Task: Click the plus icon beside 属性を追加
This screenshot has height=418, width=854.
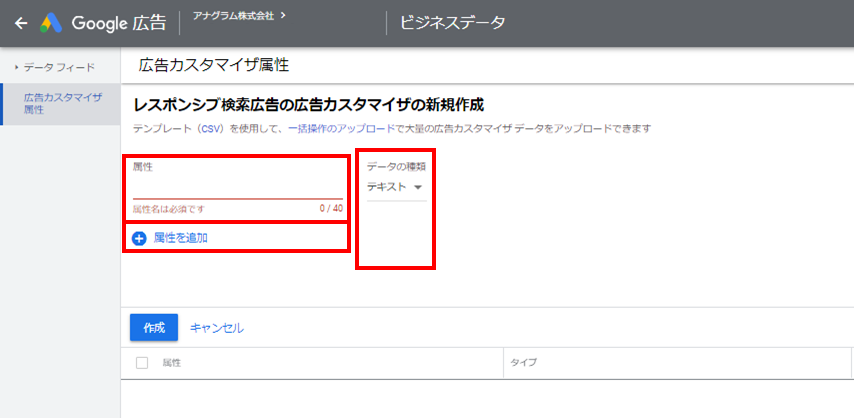Action: (139, 238)
